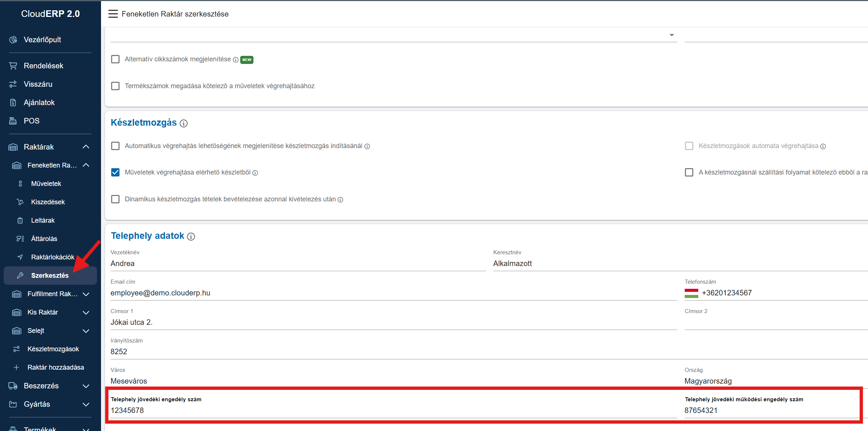Tick Dinamikus készletmozgás tételek bevételezése checkbox

coord(115,199)
